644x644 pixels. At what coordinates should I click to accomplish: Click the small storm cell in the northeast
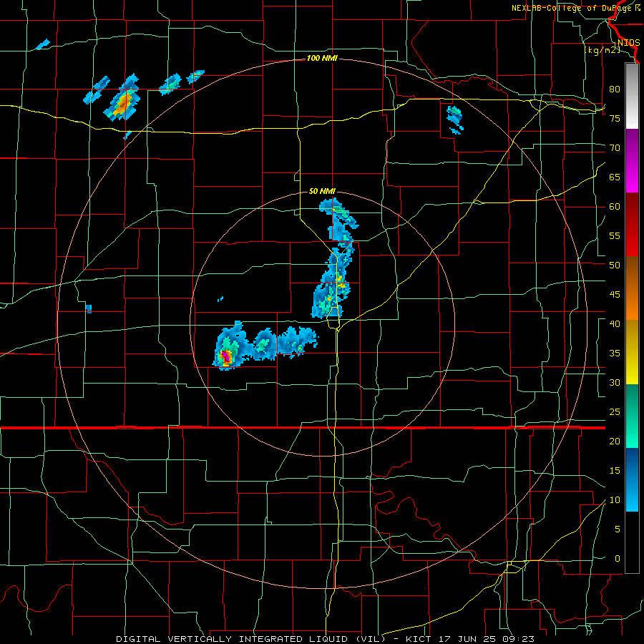click(x=455, y=119)
